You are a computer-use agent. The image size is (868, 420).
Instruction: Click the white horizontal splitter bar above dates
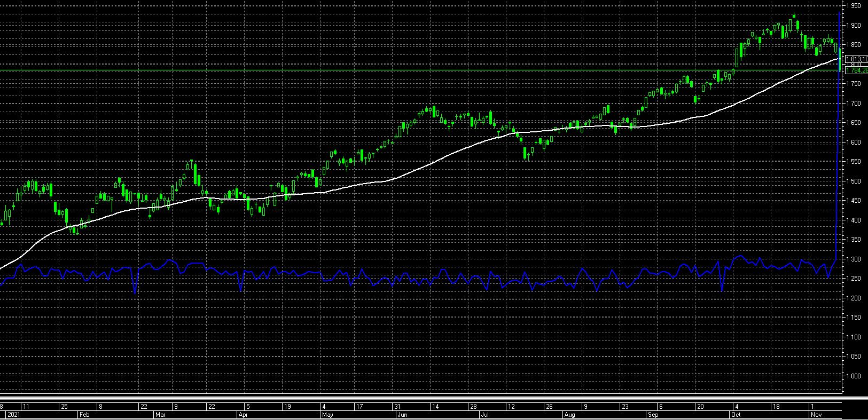[427, 398]
